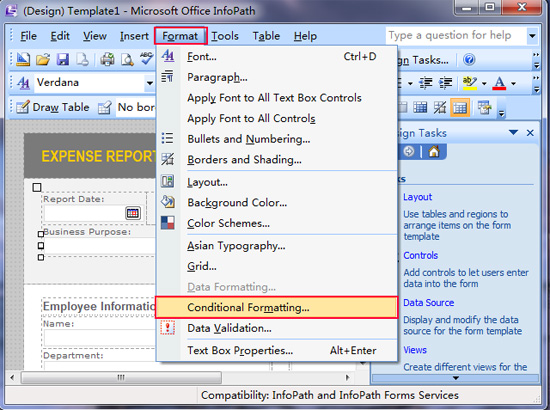Click the Type a question for help box
This screenshot has width=550, height=410.
coord(456,36)
